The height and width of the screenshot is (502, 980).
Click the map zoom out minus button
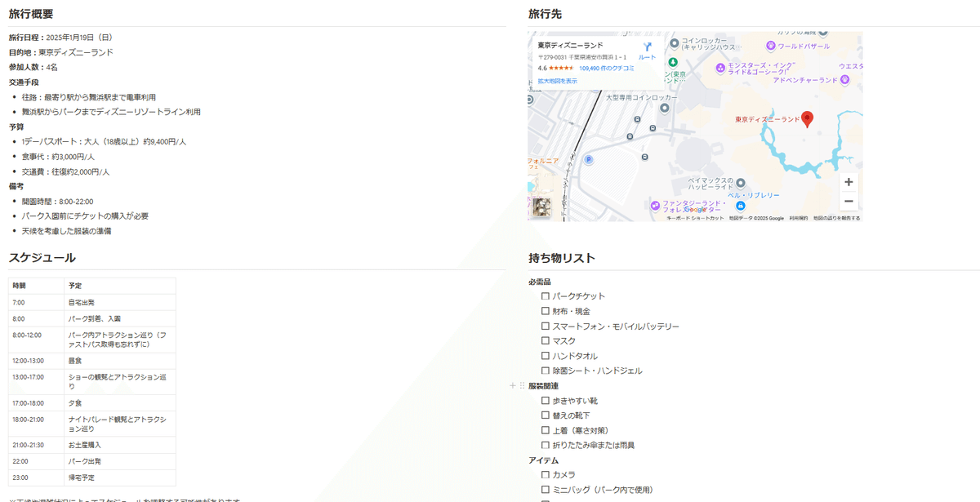(849, 201)
